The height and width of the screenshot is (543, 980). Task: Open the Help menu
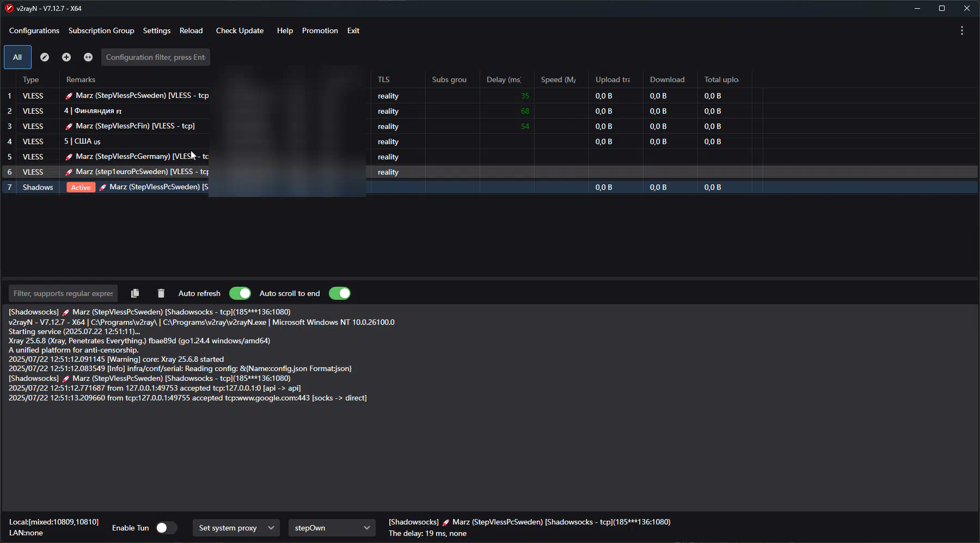coord(285,30)
